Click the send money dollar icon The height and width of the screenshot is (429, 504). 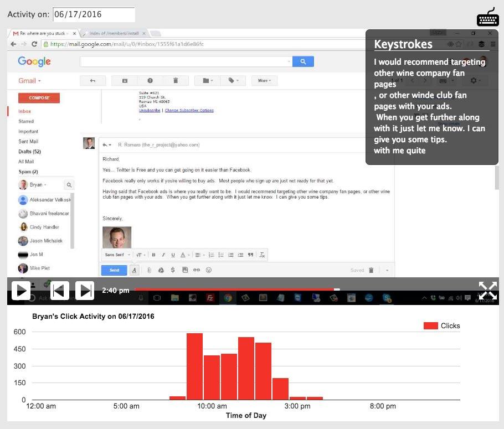click(x=173, y=270)
